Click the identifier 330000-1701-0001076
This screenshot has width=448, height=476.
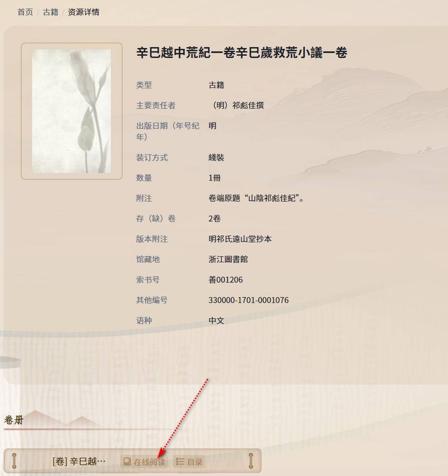point(248,300)
